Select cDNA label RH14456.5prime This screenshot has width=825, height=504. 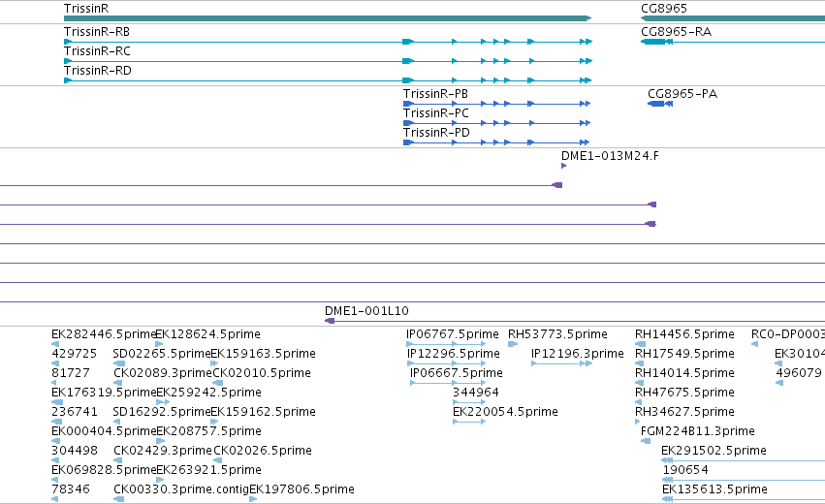click(x=684, y=334)
